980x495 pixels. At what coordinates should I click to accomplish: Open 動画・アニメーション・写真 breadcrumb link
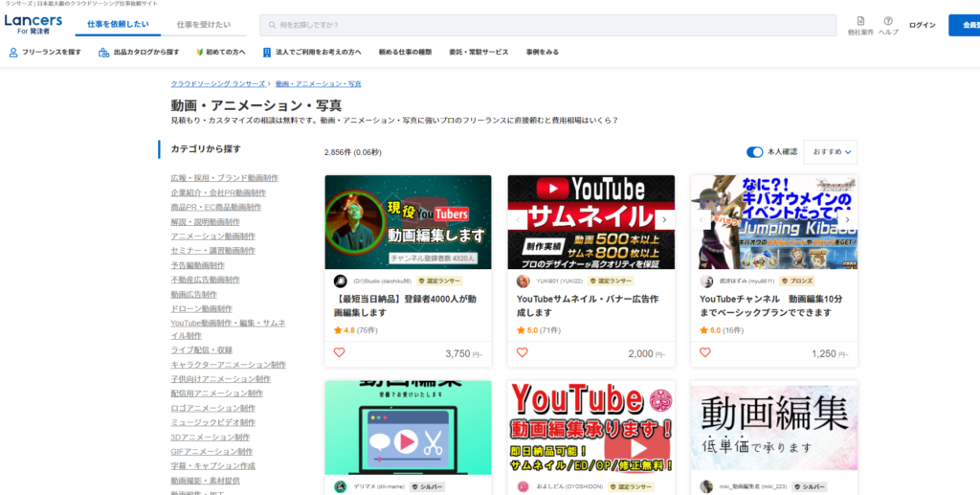(x=319, y=83)
